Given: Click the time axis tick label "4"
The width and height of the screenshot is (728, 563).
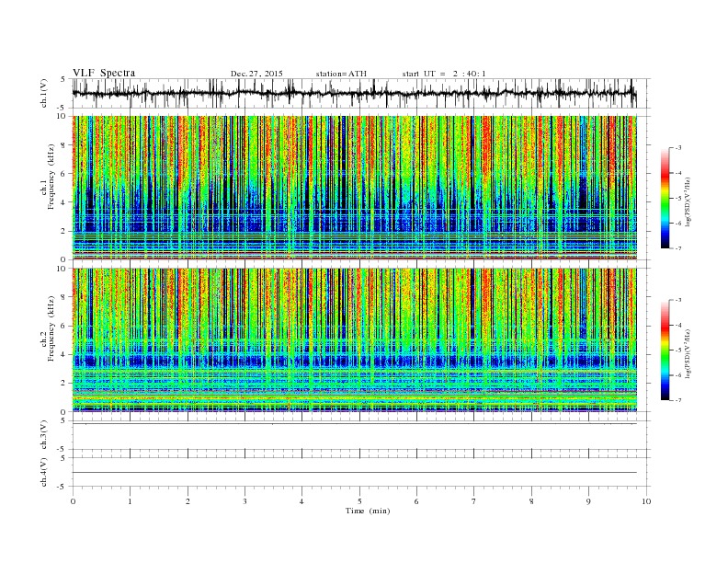Looking at the screenshot, I should (301, 501).
